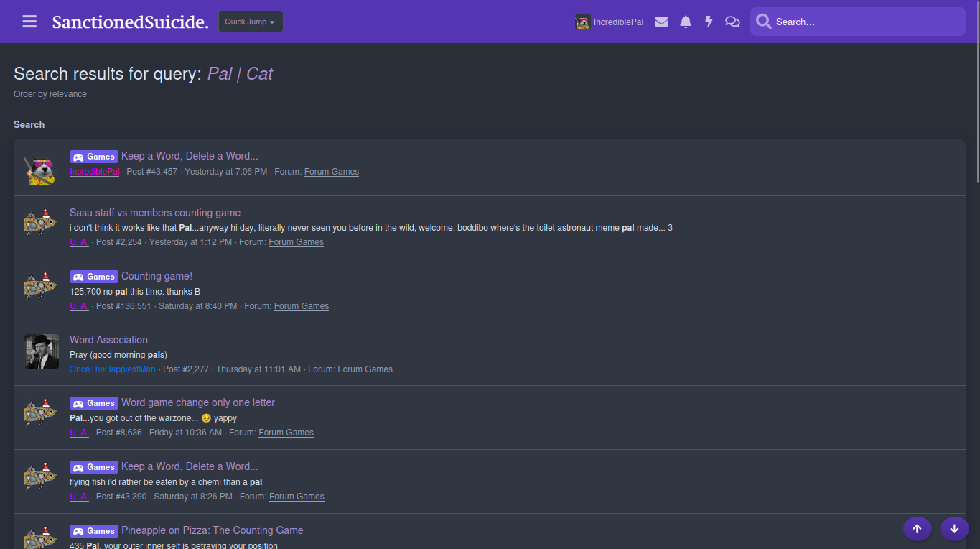Click the magnifying glass search icon
Image resolution: width=980 pixels, height=549 pixels.
pyautogui.click(x=763, y=22)
